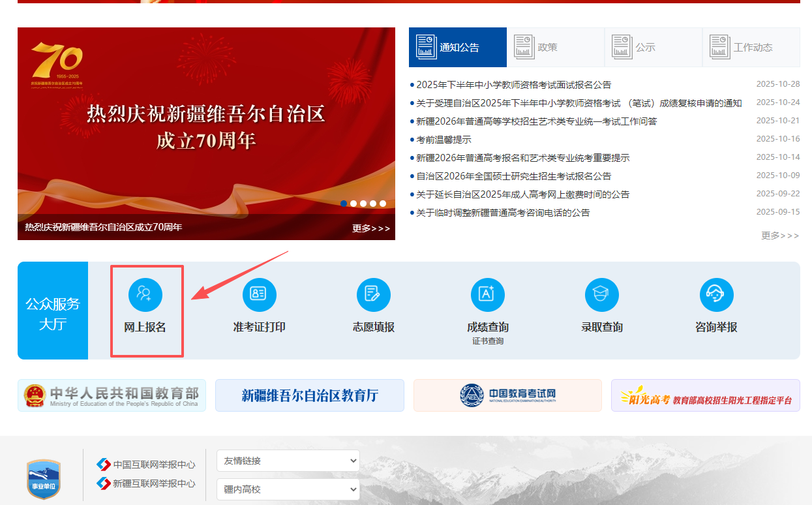Image resolution: width=812 pixels, height=505 pixels.
Task: Select the fourth carousel indicator dot
Action: pyautogui.click(x=373, y=203)
